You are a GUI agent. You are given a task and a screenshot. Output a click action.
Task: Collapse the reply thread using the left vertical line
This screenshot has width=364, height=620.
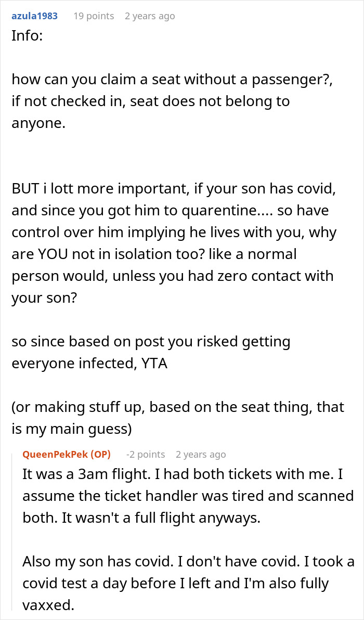tap(15, 531)
